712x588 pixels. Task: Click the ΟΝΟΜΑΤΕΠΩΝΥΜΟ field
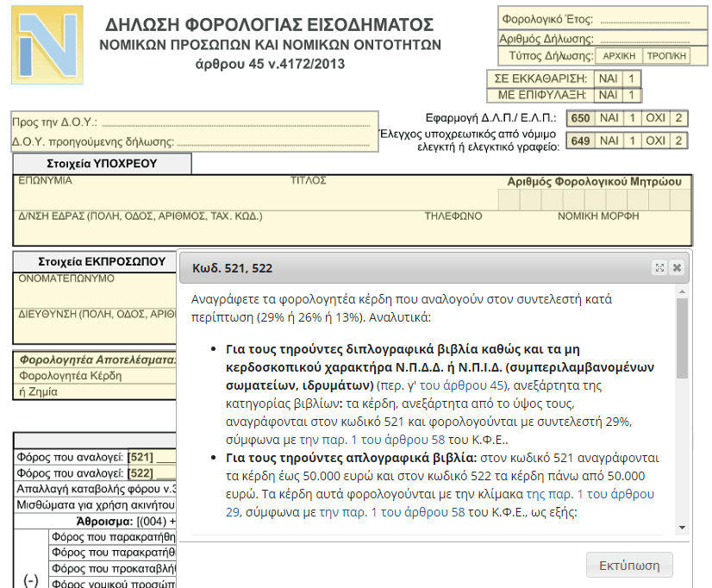pos(96,291)
